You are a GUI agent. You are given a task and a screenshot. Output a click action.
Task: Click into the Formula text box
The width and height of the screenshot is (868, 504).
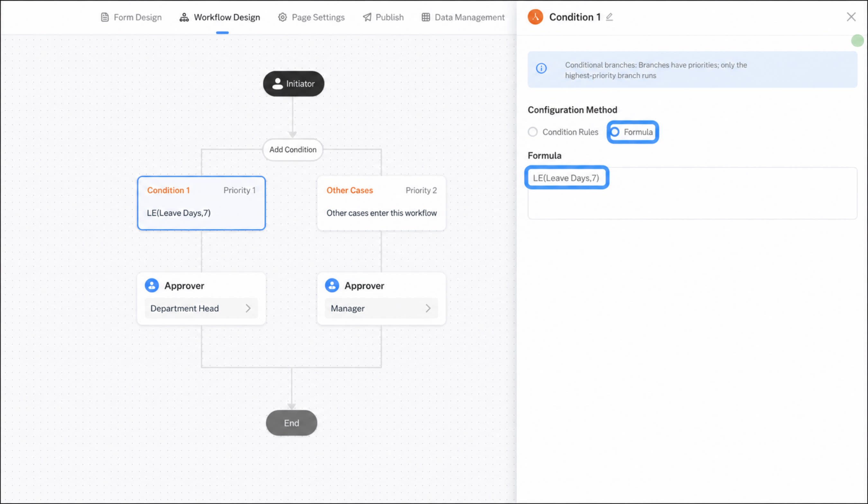[x=692, y=193]
